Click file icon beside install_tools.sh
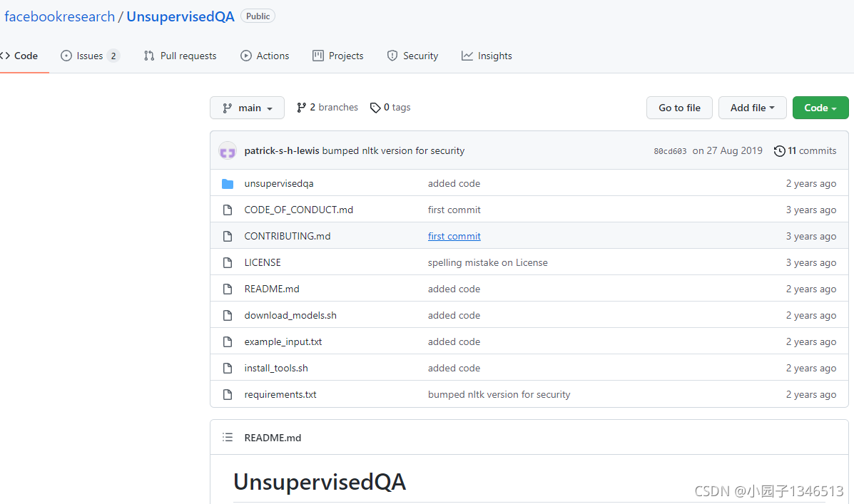 pos(228,369)
